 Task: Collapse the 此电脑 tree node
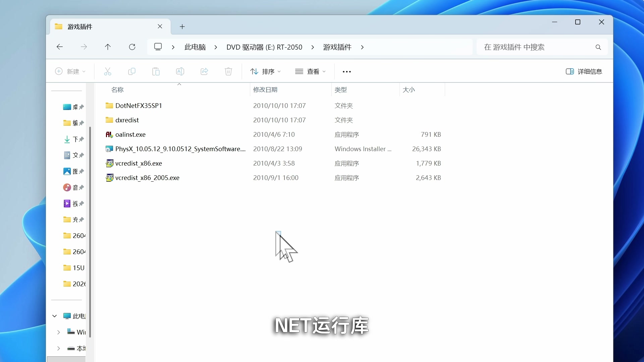[55, 316]
